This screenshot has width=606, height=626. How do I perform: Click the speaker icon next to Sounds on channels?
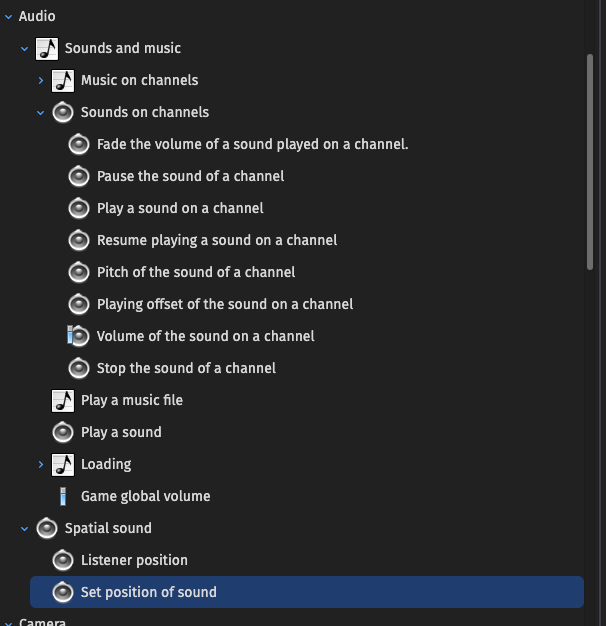click(63, 113)
